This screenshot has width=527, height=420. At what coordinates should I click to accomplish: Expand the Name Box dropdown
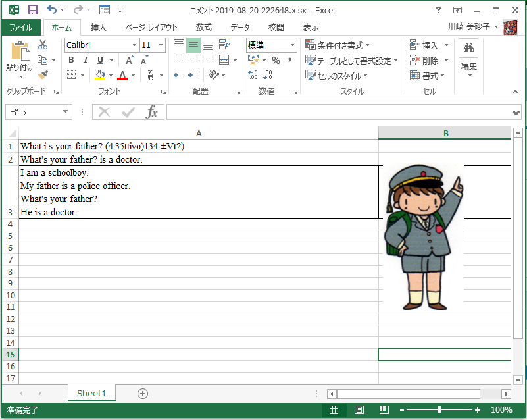66,112
